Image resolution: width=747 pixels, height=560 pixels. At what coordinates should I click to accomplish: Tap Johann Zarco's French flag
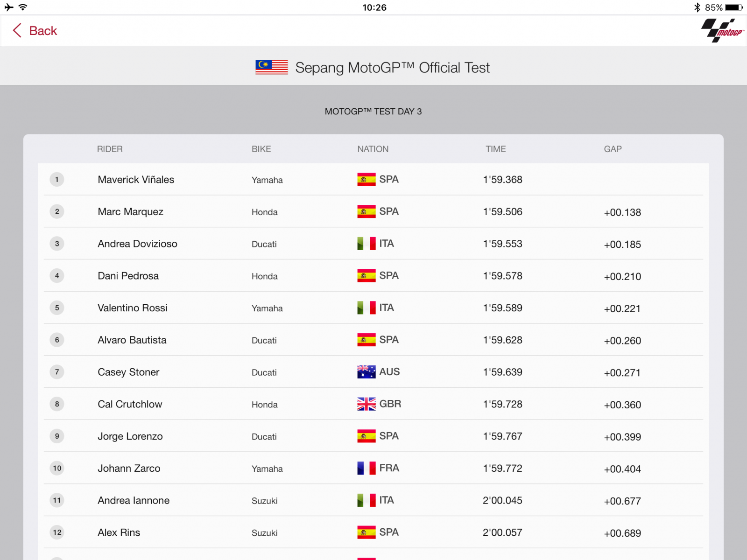click(x=366, y=468)
